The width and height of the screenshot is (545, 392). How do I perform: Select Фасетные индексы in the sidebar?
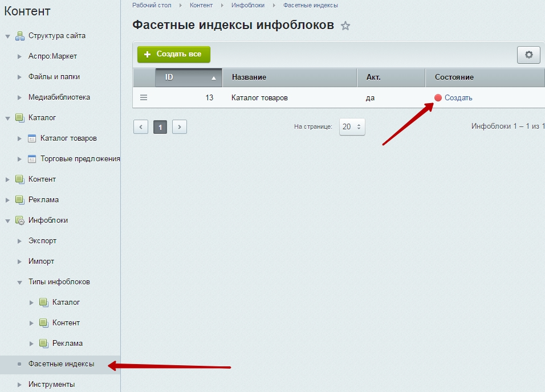(61, 364)
